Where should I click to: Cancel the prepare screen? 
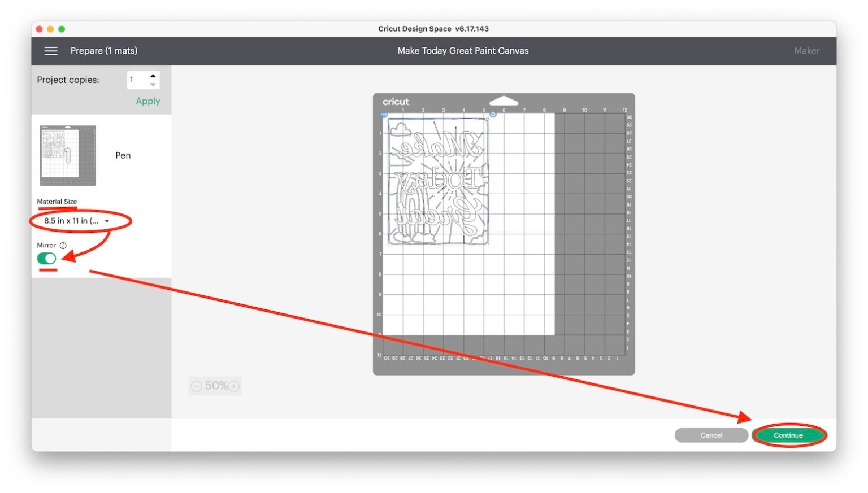coord(711,435)
